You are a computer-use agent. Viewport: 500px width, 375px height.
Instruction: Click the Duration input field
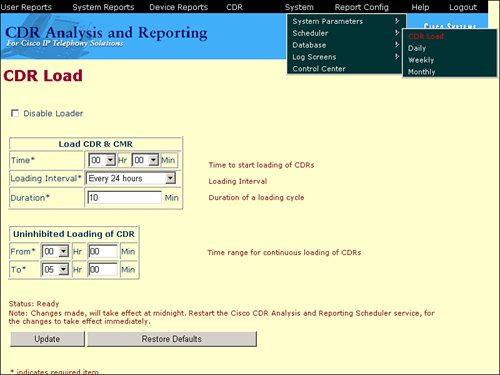pyautogui.click(x=124, y=198)
